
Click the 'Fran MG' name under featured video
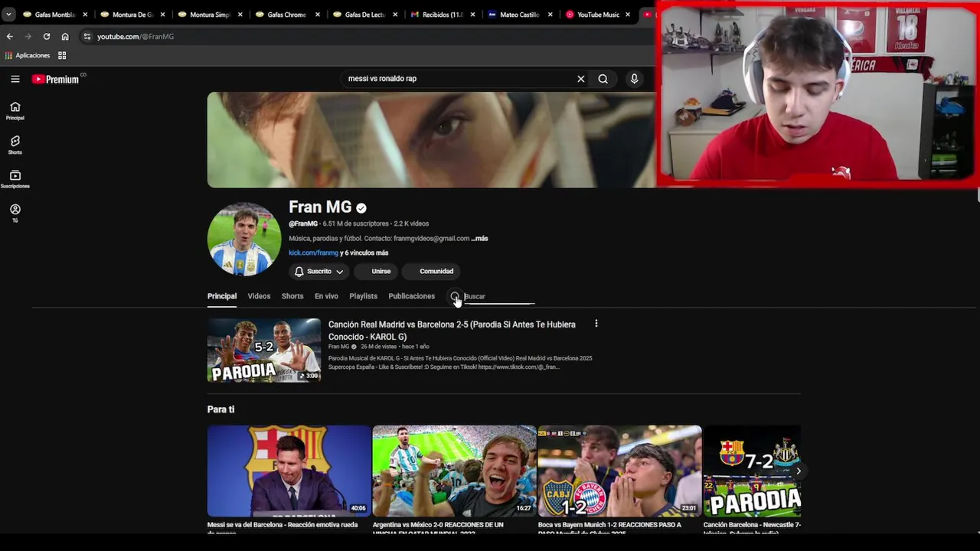point(338,347)
